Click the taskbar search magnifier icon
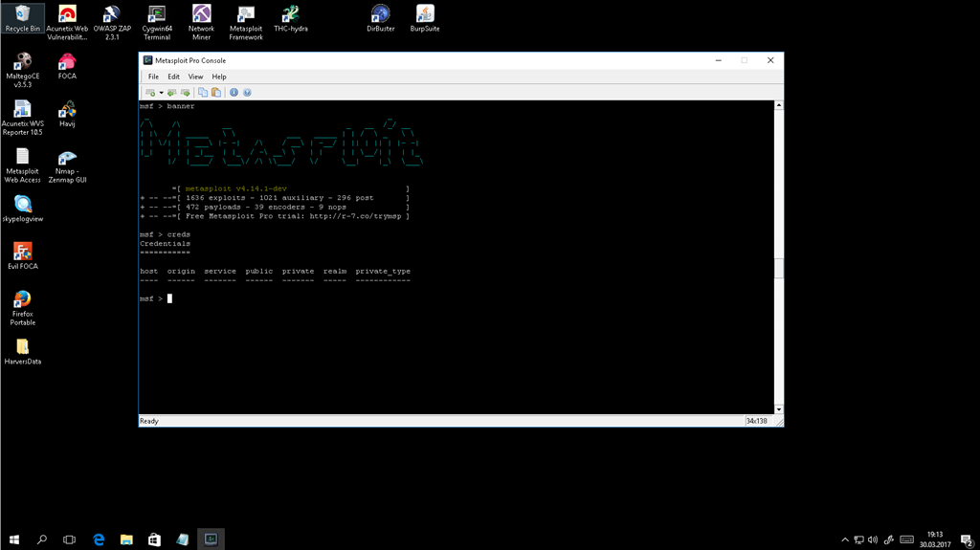 pos(42,539)
